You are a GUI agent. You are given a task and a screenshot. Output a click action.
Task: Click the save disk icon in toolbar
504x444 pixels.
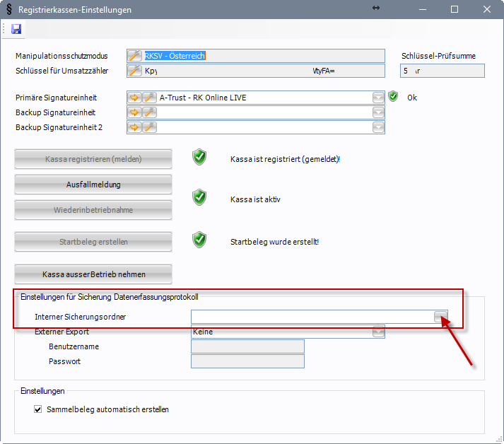tap(16, 29)
